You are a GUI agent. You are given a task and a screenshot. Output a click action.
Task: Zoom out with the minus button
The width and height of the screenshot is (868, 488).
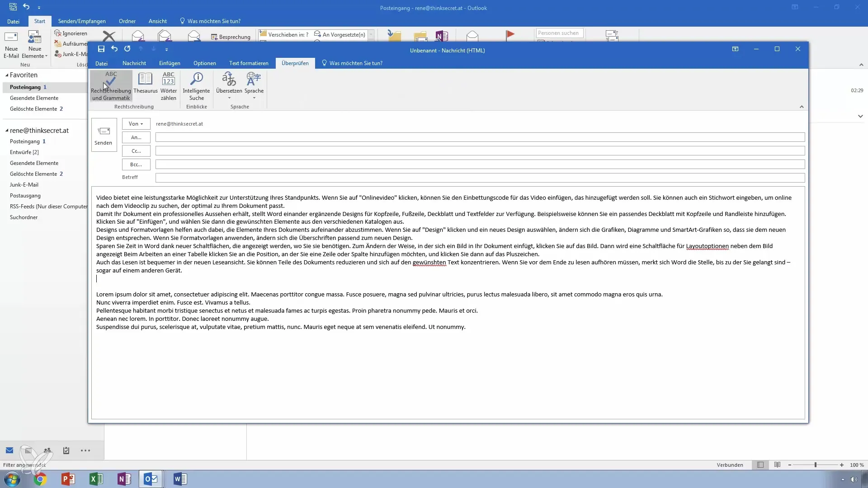tap(790, 465)
